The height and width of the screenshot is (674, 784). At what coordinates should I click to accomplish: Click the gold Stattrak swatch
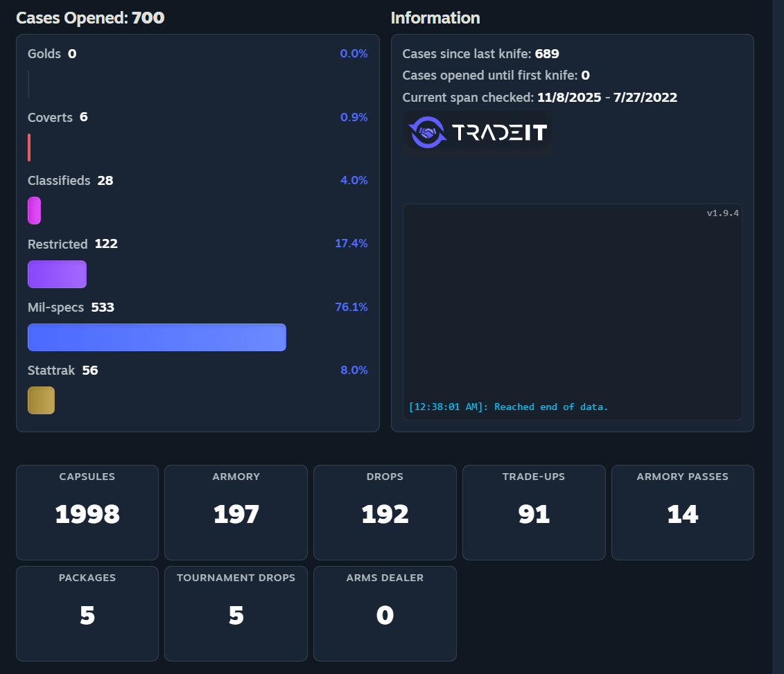pos(41,400)
